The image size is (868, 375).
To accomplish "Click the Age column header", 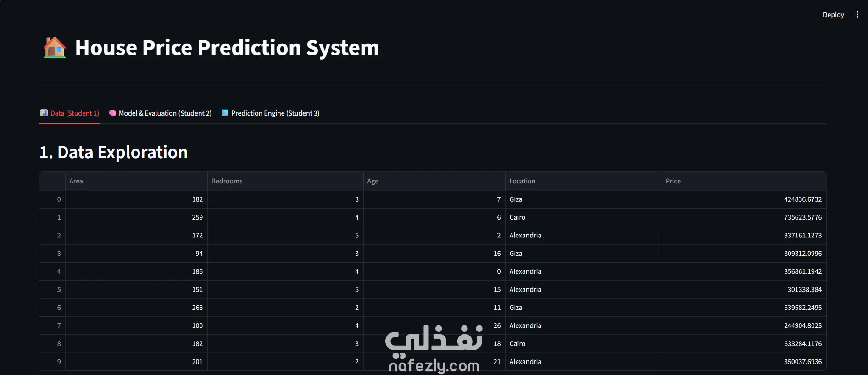I will [434, 181].
